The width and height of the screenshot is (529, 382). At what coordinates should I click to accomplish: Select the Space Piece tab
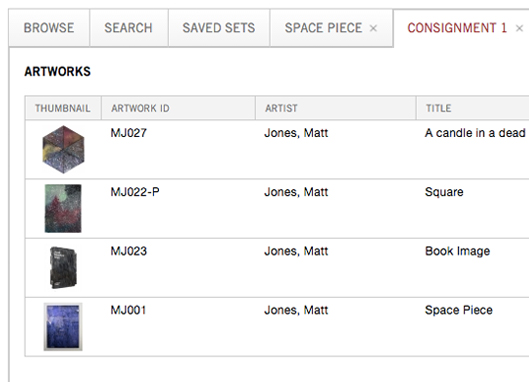click(323, 28)
